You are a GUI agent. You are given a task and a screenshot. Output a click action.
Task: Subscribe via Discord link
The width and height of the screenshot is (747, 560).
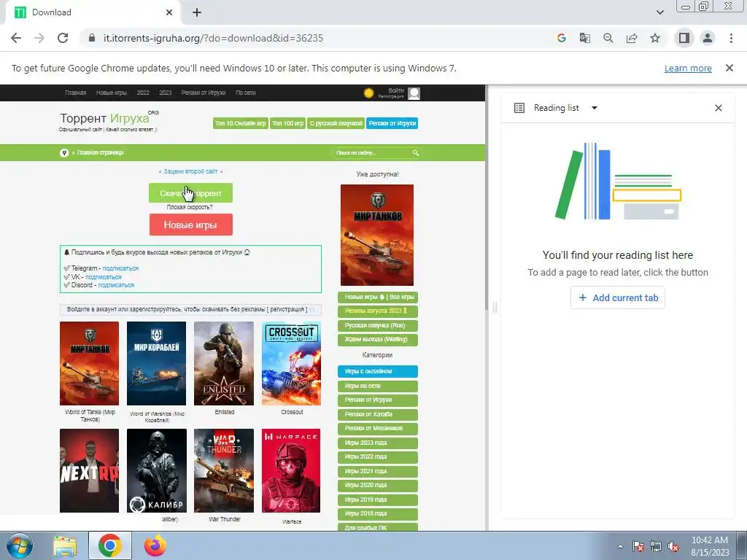click(116, 285)
